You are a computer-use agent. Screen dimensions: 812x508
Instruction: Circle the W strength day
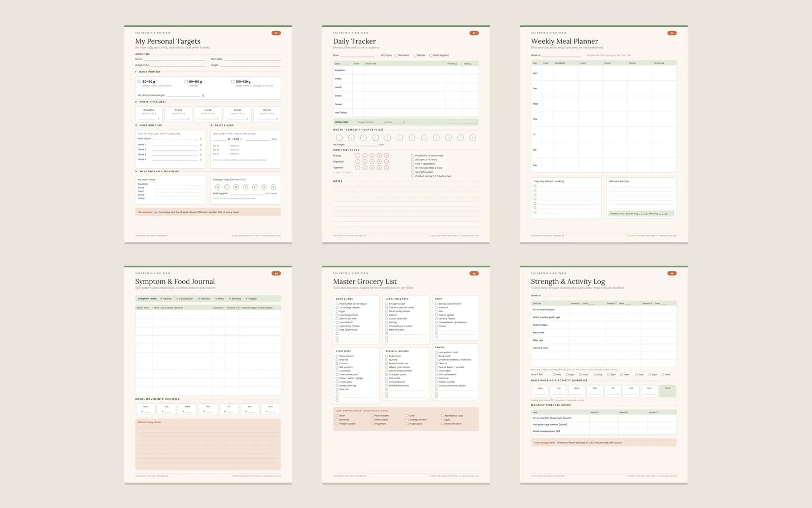(236, 187)
